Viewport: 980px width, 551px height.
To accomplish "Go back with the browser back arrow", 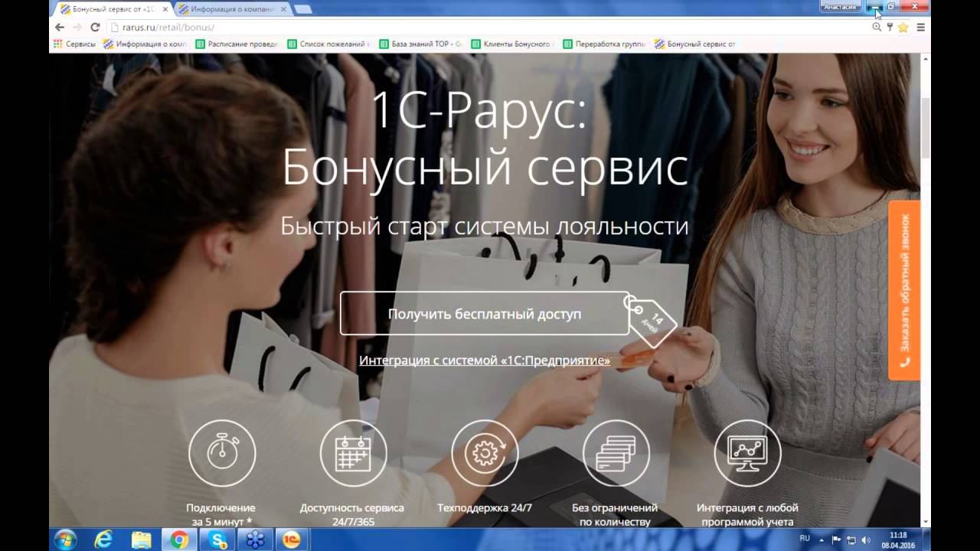I will tap(60, 27).
